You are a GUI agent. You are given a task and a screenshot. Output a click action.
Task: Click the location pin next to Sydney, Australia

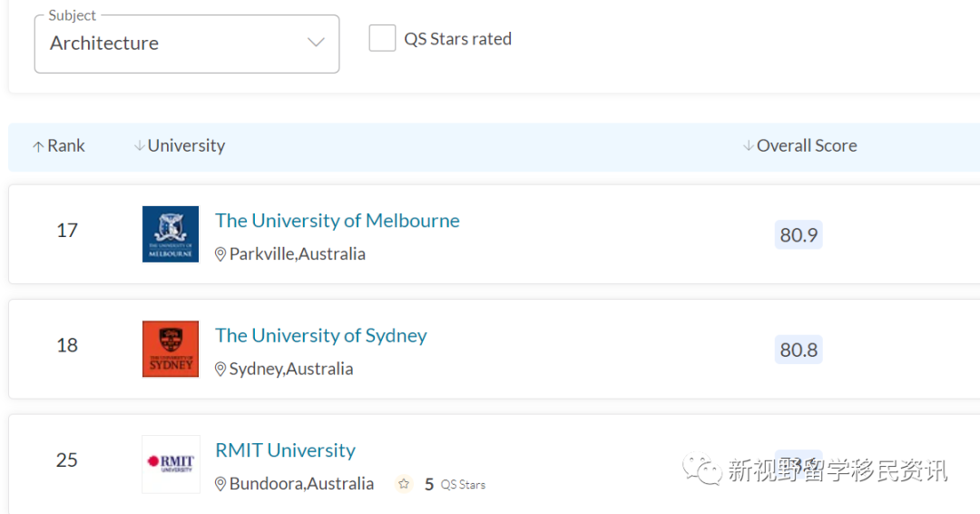(x=220, y=369)
